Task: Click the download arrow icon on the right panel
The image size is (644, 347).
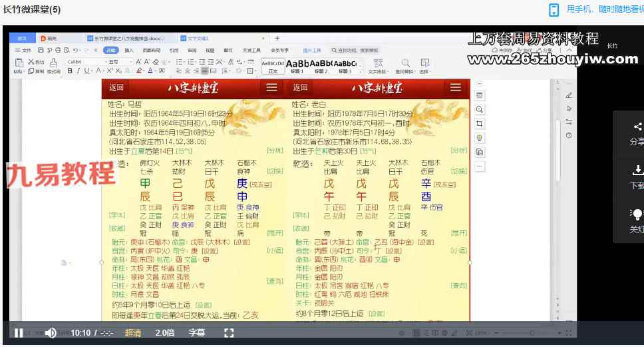Action: click(637, 170)
